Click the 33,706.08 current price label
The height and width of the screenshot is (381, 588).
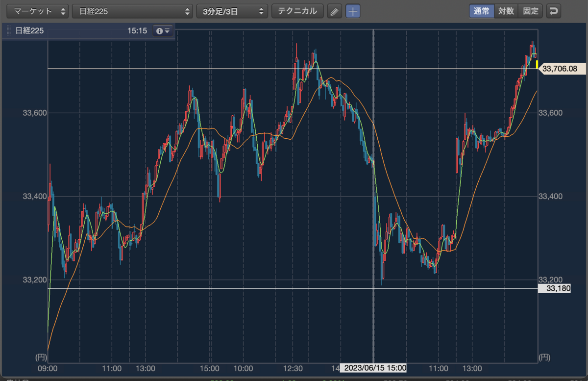tap(562, 69)
